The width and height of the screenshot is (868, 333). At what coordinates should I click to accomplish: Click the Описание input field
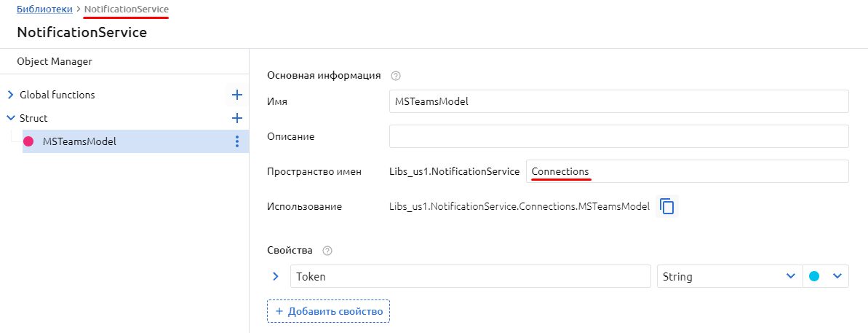coord(618,136)
